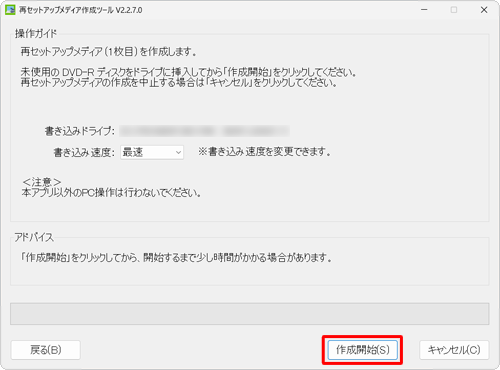
Task: Click the line about 作成を中止する場合は「キャンセル」
Action: tap(179, 82)
